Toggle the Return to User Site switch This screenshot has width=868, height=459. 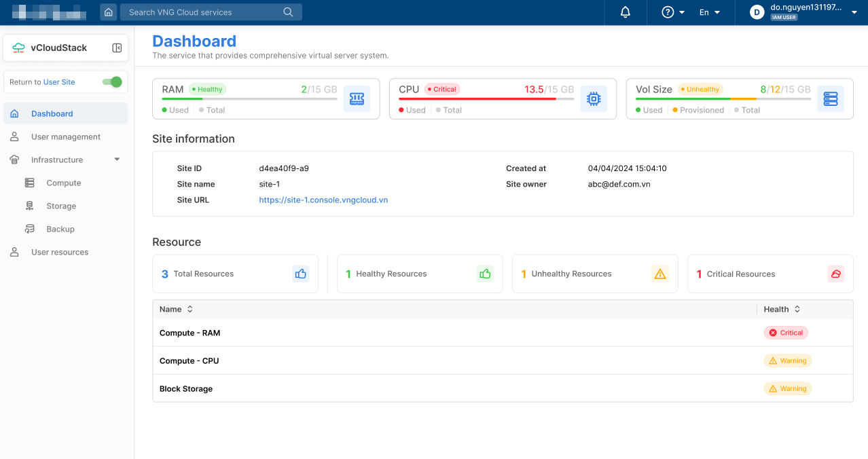point(112,82)
